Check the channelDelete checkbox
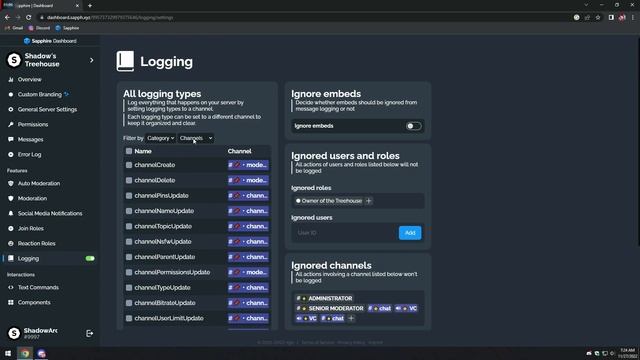This screenshot has height=360, width=640. click(129, 180)
